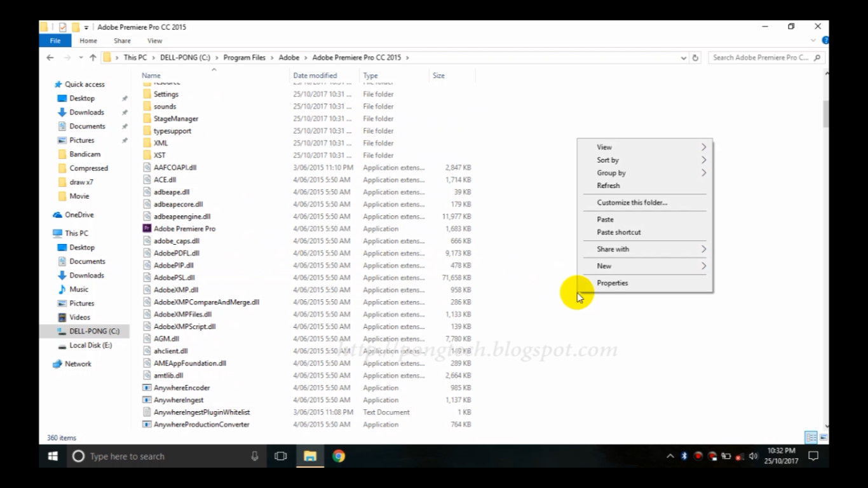Viewport: 868px width, 488px height.
Task: Switch to details view layout icon
Action: click(811, 437)
